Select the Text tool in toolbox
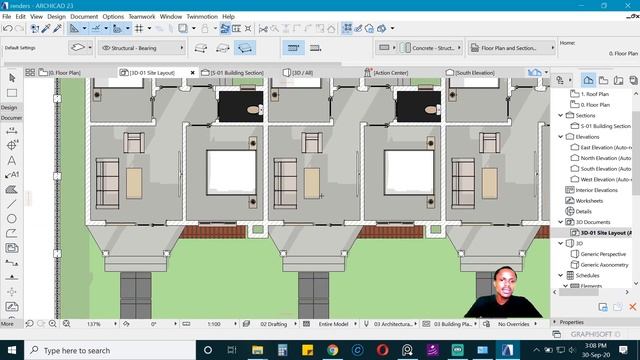The width and height of the screenshot is (640, 360). [12, 160]
